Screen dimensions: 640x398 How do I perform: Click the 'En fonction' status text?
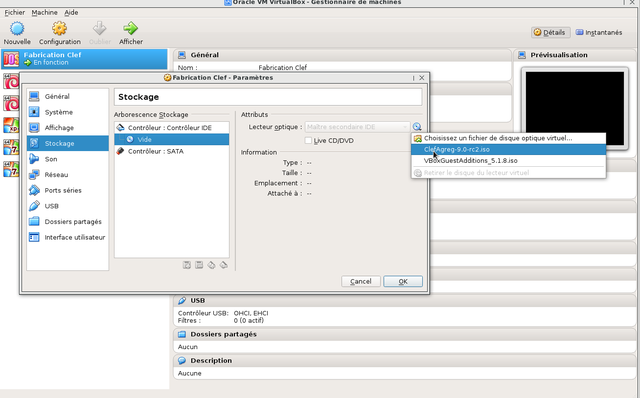(51, 62)
